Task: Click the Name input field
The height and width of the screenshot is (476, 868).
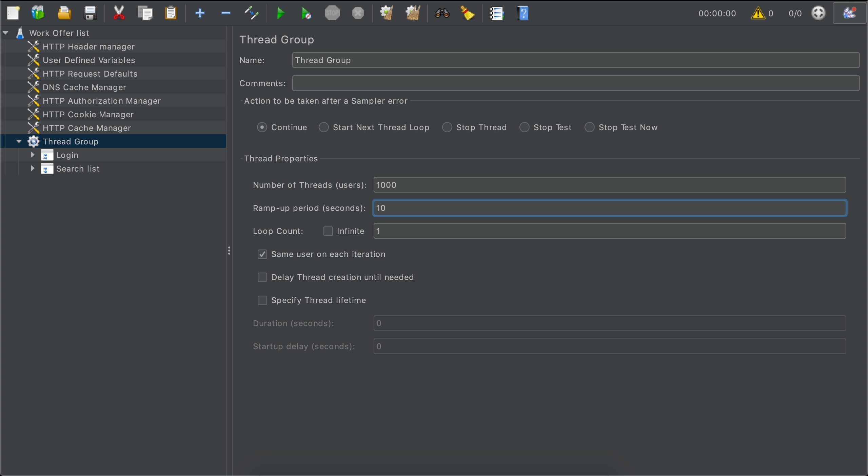Action: pyautogui.click(x=576, y=60)
